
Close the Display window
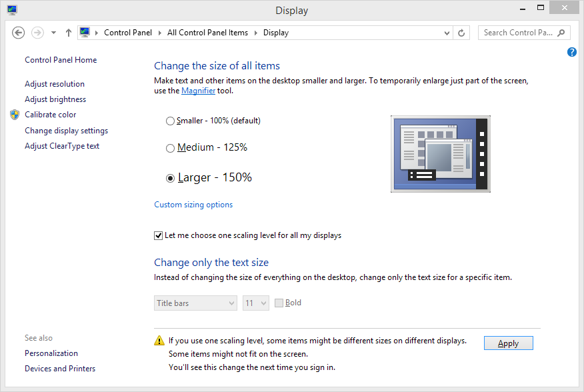(x=564, y=8)
